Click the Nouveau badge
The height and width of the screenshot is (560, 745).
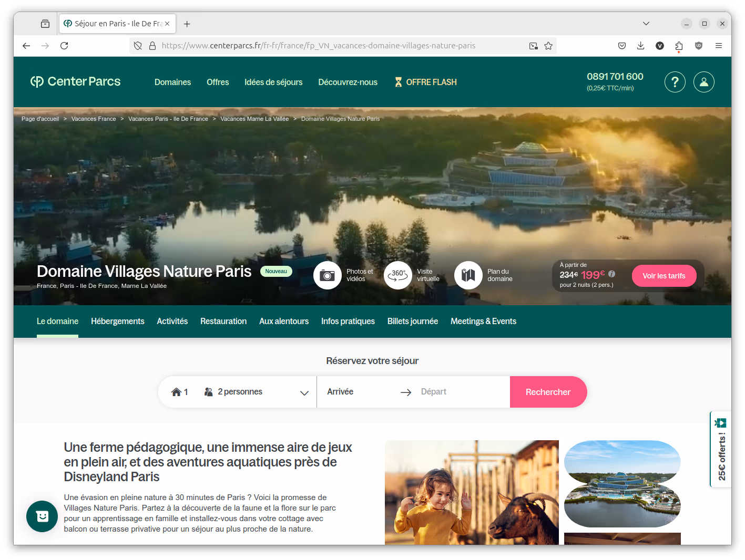(276, 272)
